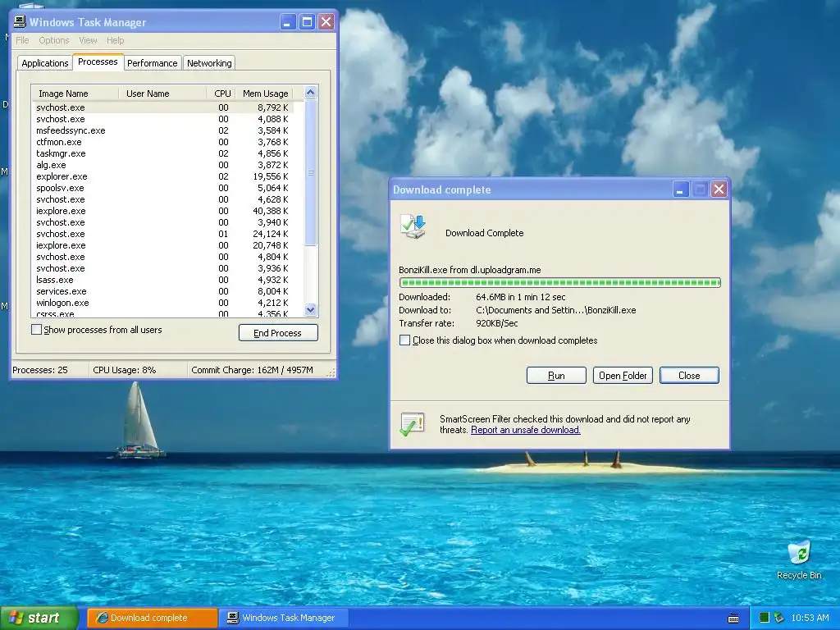The height and width of the screenshot is (630, 840).
Task: Select iexplore.exe using 40,388 K
Action: tap(163, 211)
